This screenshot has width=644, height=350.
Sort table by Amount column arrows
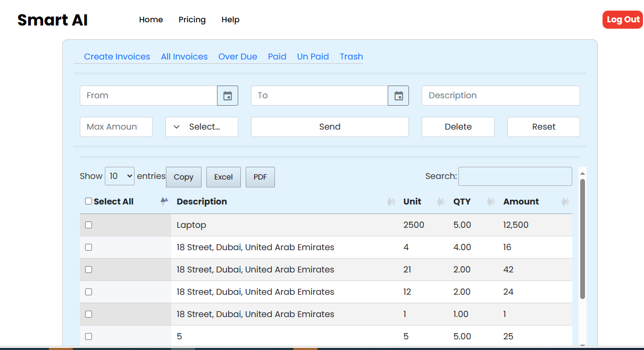[x=565, y=202]
